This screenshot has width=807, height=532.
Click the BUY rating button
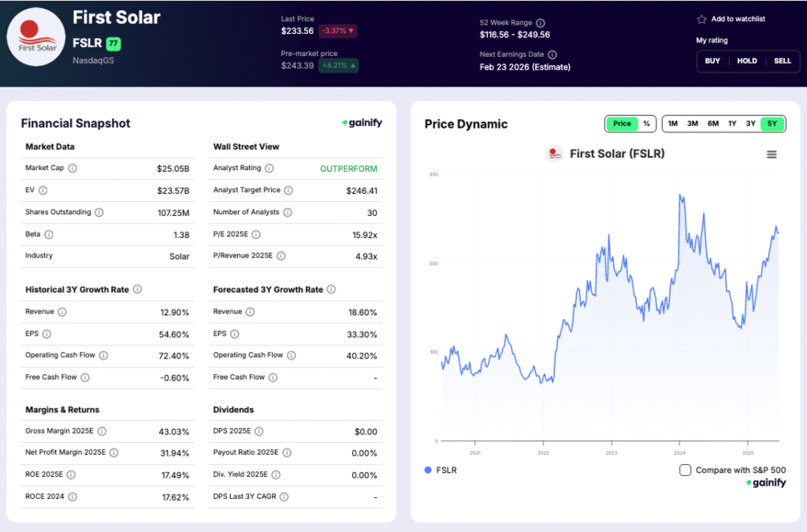click(713, 61)
